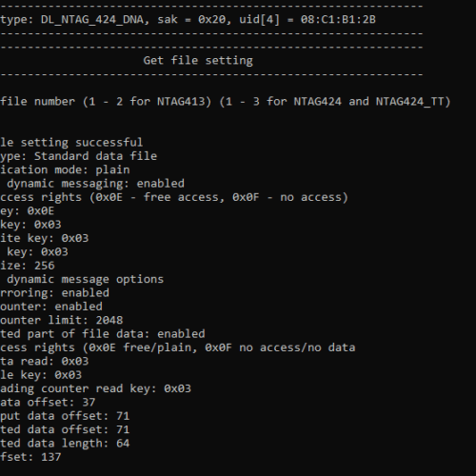The image size is (476, 476).
Task: Click the 'data length: 64' line
Action: (x=65, y=443)
